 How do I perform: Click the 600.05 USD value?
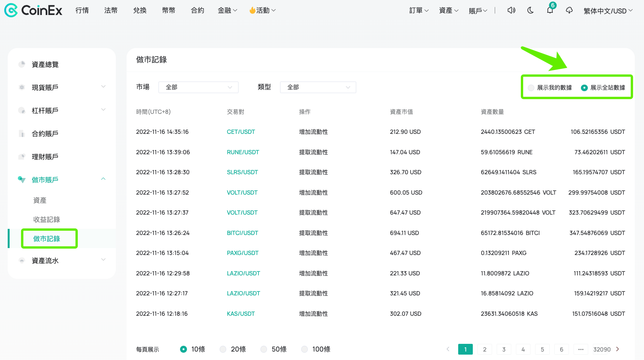pyautogui.click(x=406, y=193)
